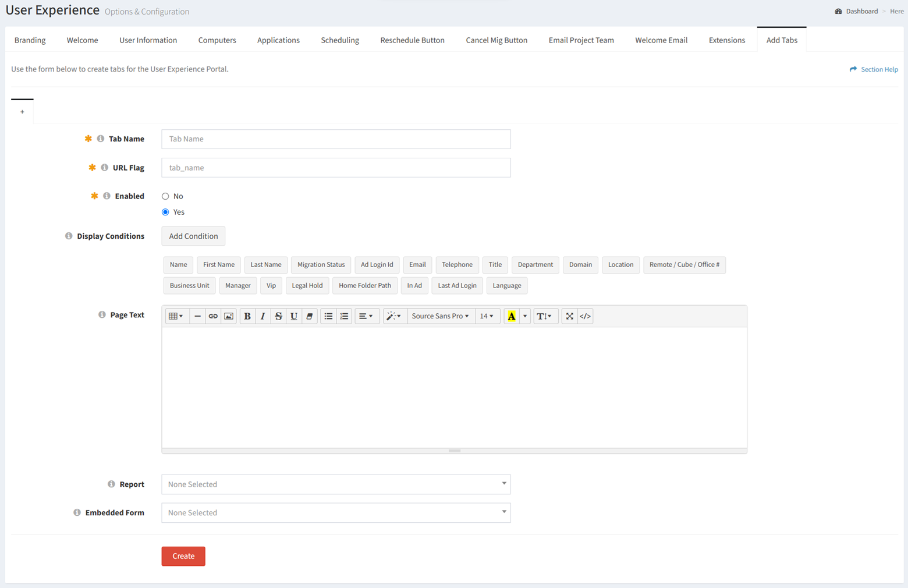Insert the Home Folder Path tag

click(365, 285)
